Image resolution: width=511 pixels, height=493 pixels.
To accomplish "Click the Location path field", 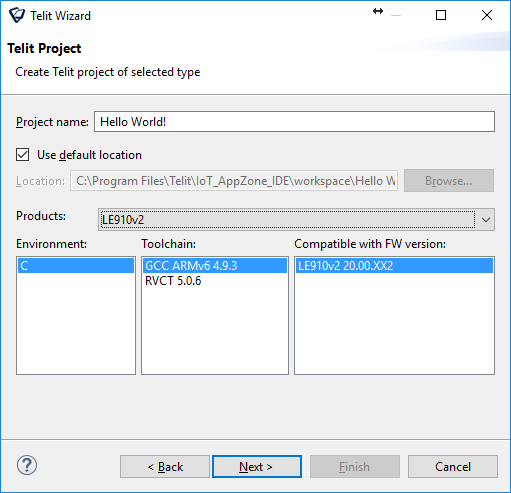I will pyautogui.click(x=234, y=181).
